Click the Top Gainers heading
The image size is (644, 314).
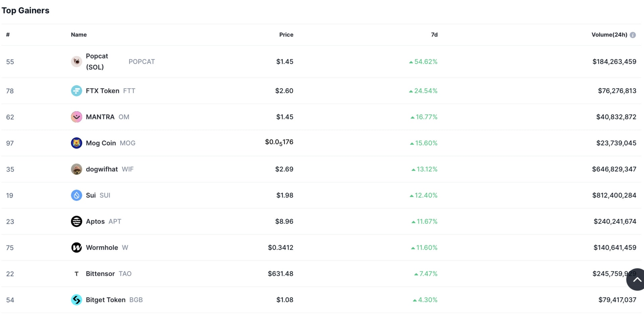point(25,10)
